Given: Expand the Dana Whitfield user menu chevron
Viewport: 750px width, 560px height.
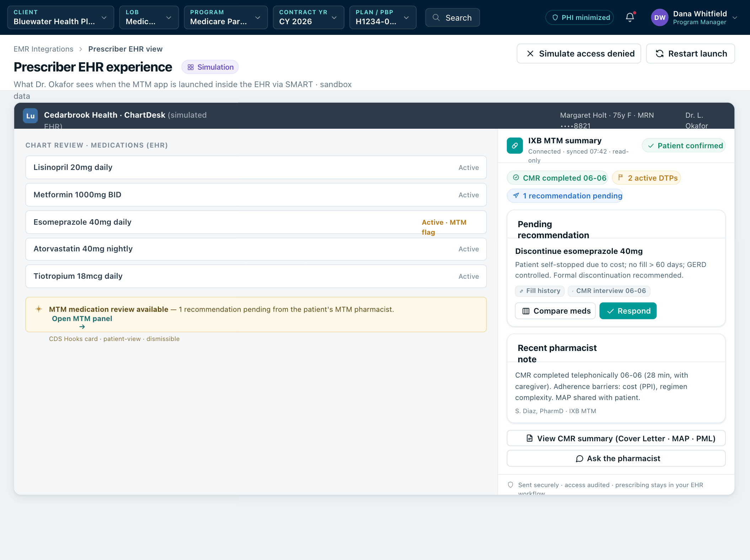Looking at the screenshot, I should click(x=735, y=17).
